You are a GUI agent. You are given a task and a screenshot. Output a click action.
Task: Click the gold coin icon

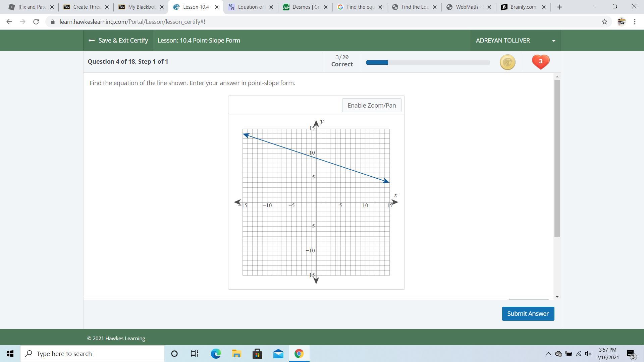[507, 62]
